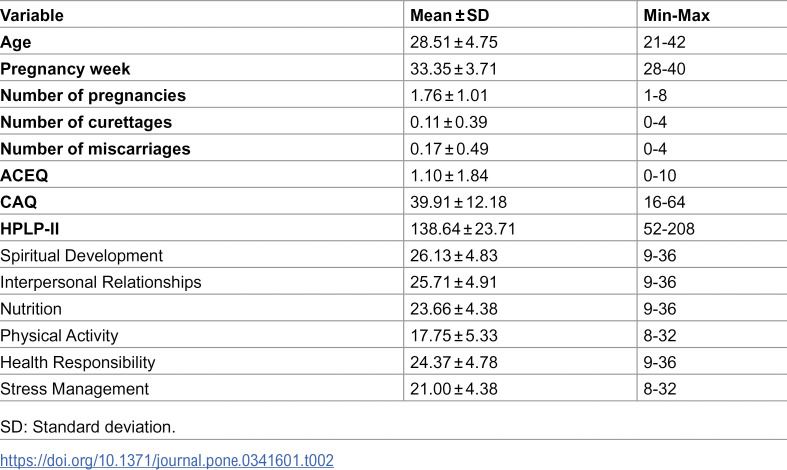Image resolution: width=787 pixels, height=470 pixels.
Task: Select the HPLP-II range value 52-208
Action: point(669,229)
